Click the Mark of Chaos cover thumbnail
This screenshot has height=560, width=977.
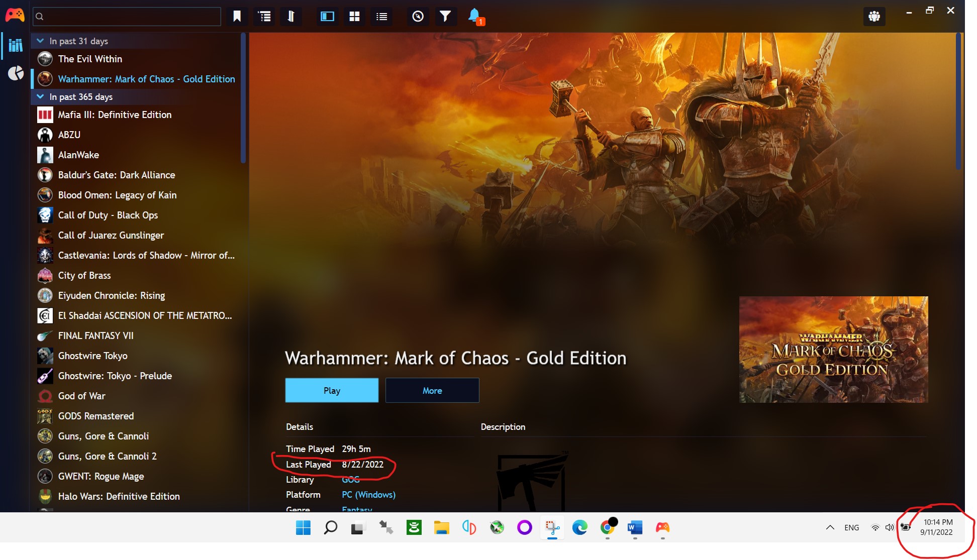833,350
